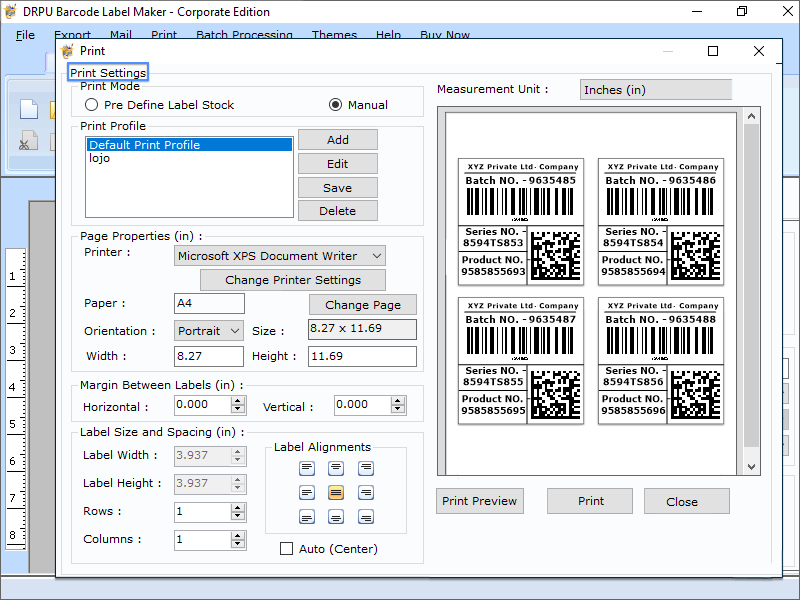Click the Close button in dialog
Image resolution: width=800 pixels, height=600 pixels.
[687, 501]
